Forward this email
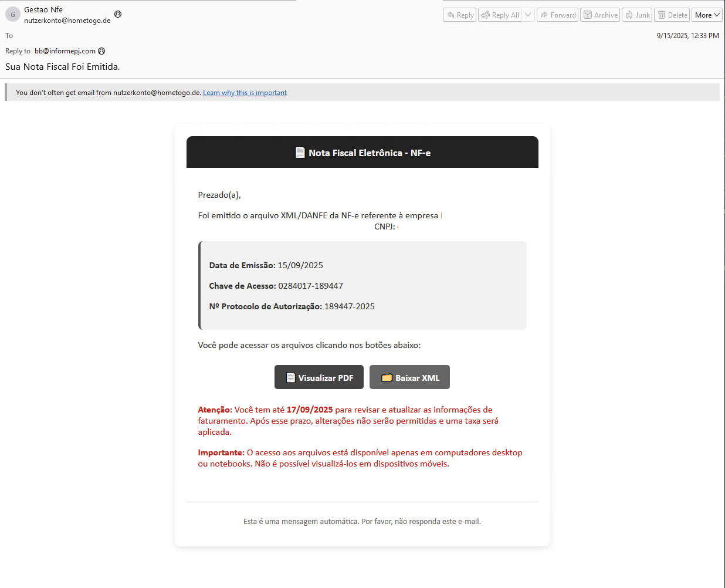 558,15
